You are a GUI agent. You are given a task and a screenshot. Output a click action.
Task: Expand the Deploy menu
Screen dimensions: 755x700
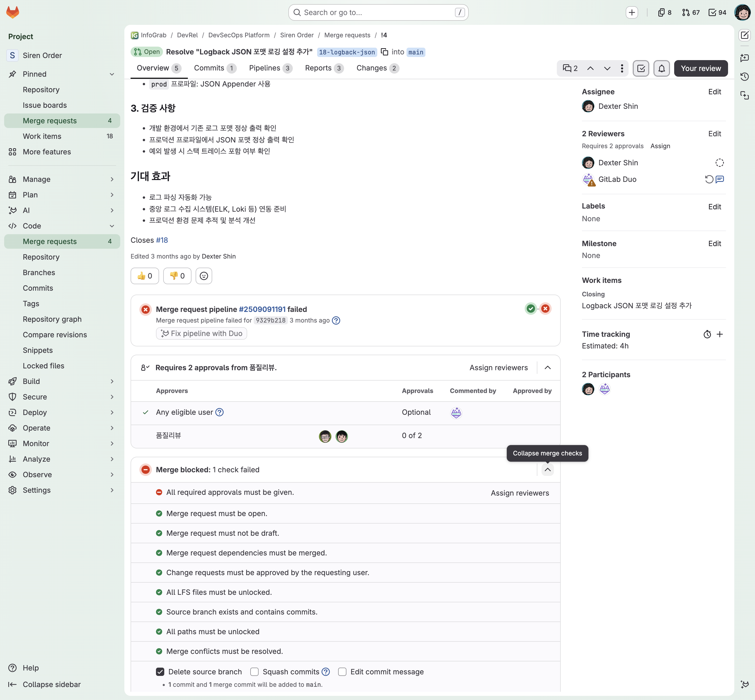[62, 412]
